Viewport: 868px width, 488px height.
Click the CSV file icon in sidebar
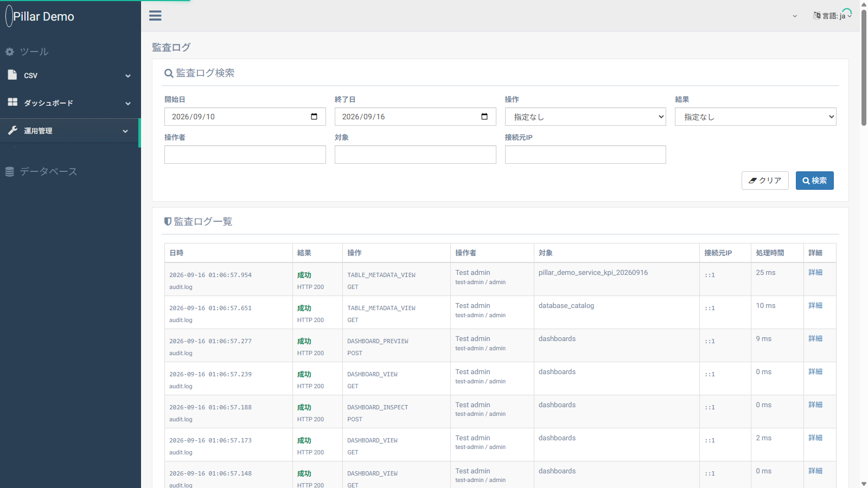[x=12, y=75]
